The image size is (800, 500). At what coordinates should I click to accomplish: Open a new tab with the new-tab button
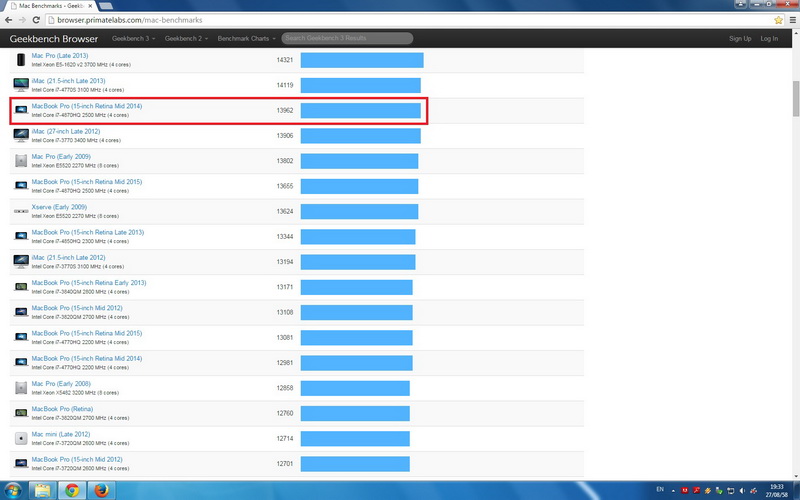(x=106, y=6)
